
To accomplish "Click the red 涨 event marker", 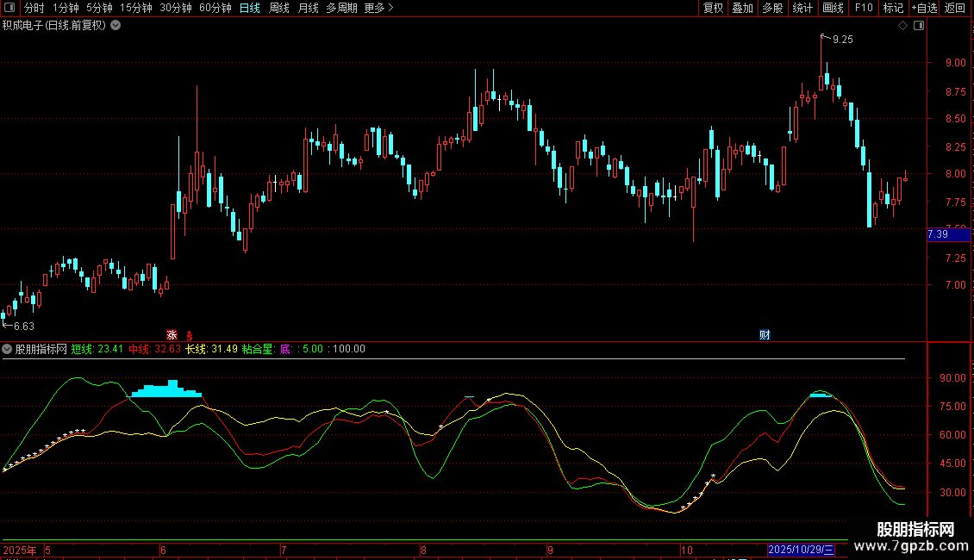I will coord(172,334).
